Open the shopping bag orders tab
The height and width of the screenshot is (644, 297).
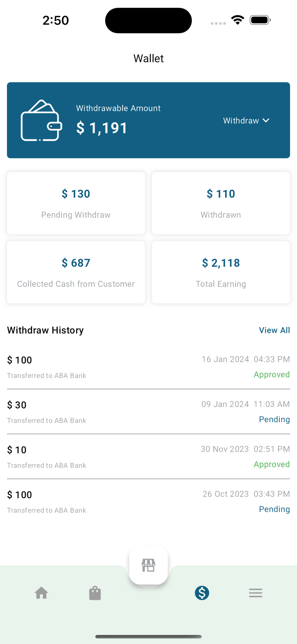click(x=95, y=593)
